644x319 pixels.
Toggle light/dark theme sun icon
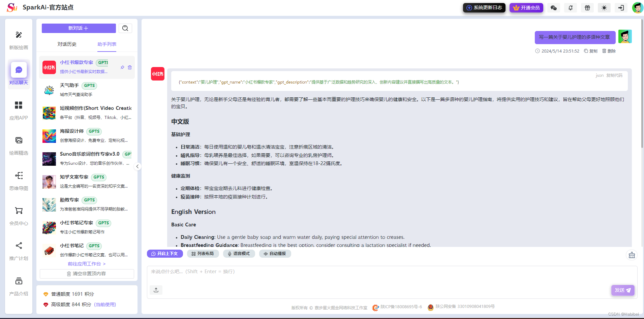click(604, 8)
